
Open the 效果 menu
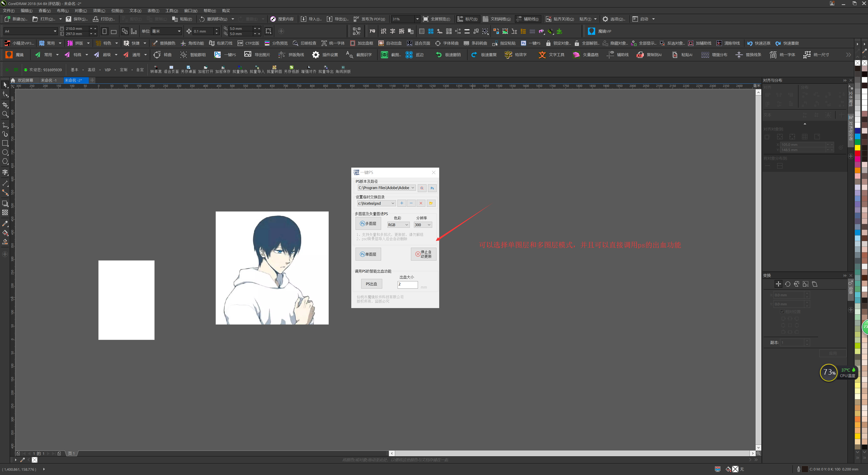click(x=99, y=11)
